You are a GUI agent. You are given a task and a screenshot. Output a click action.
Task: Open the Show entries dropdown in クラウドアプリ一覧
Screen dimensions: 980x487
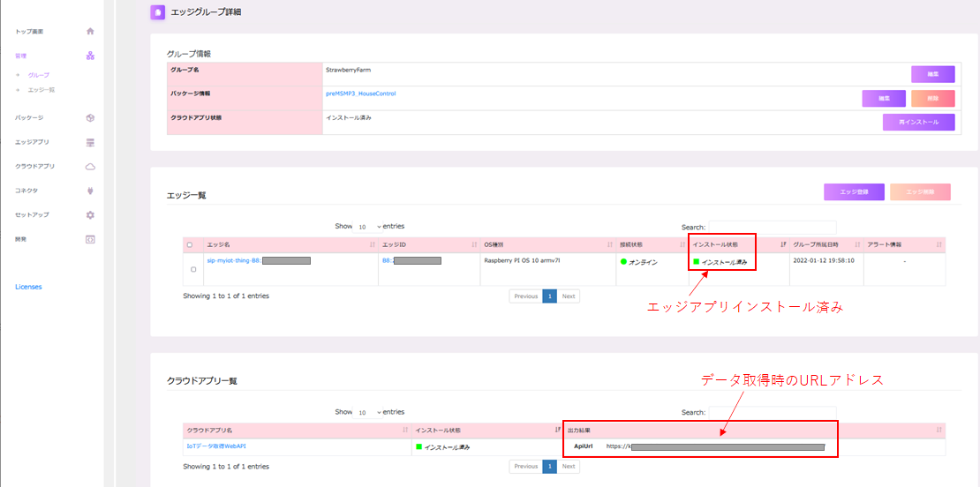[x=370, y=412]
